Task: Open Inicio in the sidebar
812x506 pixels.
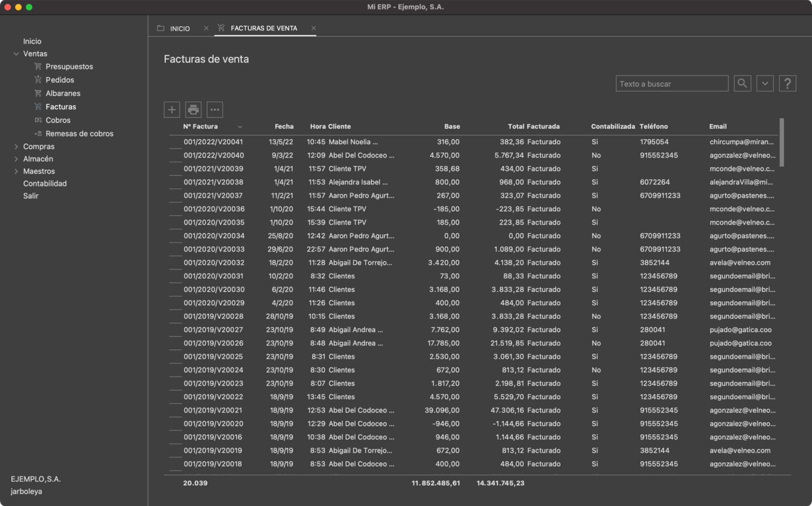Action: pyautogui.click(x=32, y=41)
